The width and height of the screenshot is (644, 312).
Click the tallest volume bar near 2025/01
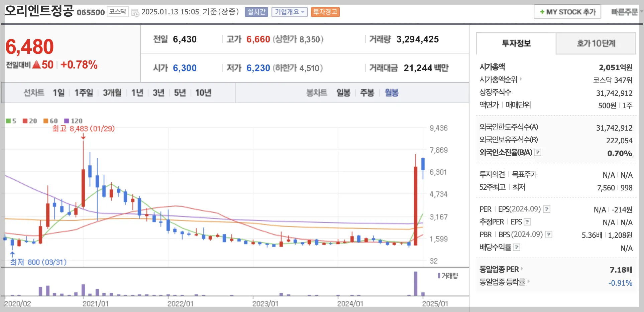point(416,284)
